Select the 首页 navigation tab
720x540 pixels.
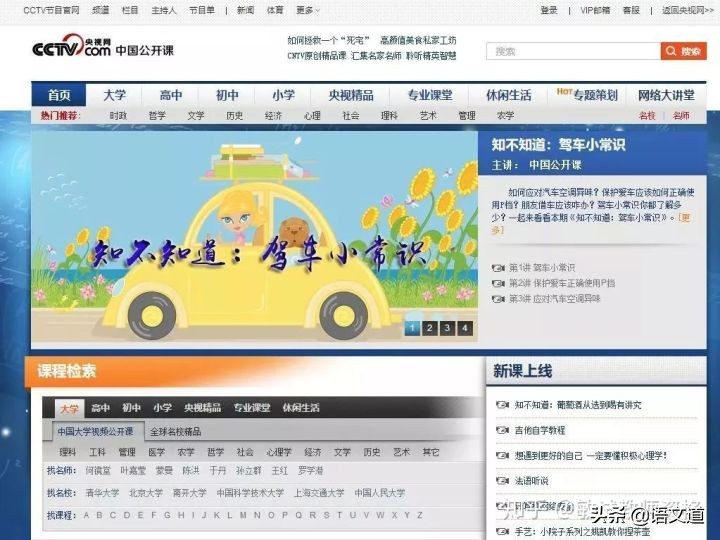[x=59, y=95]
